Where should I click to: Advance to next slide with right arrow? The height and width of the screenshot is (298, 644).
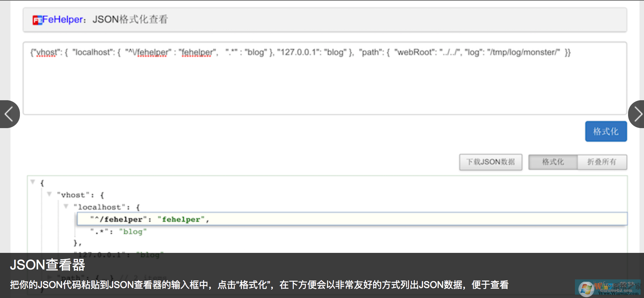point(637,114)
